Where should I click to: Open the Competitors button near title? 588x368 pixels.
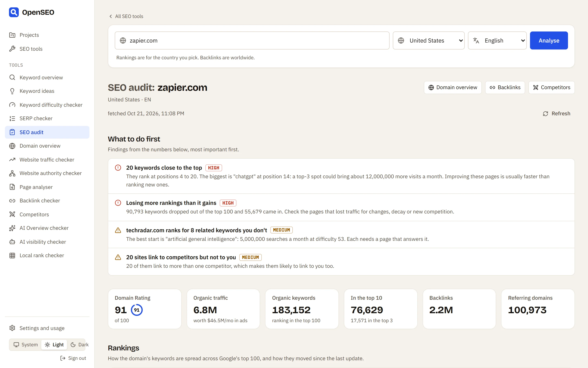click(551, 87)
